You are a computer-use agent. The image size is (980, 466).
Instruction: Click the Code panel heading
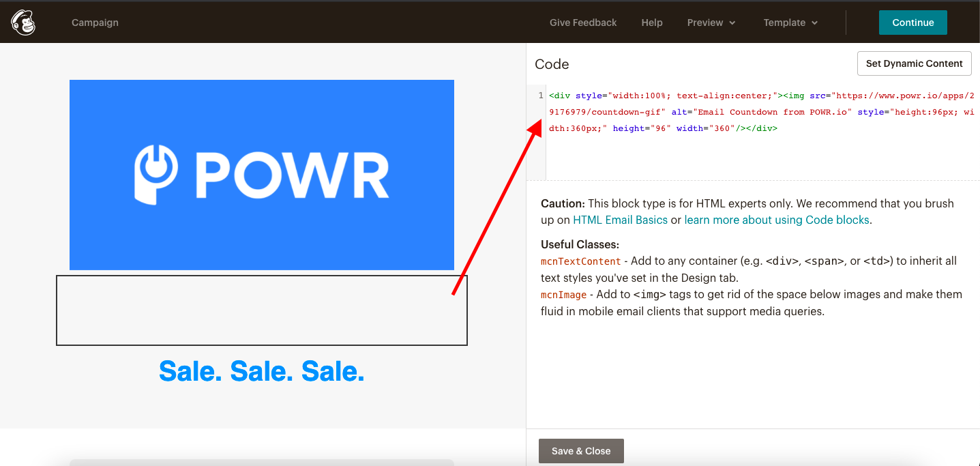[552, 64]
